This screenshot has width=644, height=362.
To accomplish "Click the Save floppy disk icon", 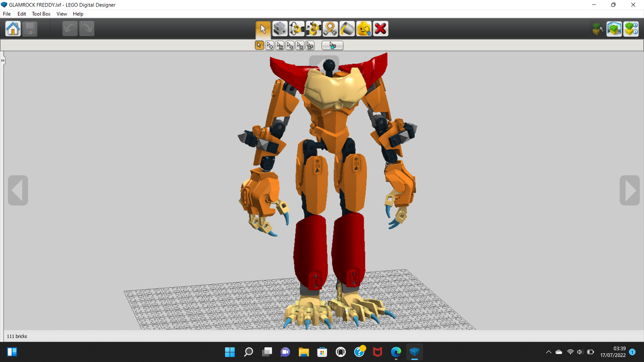I will pyautogui.click(x=30, y=29).
